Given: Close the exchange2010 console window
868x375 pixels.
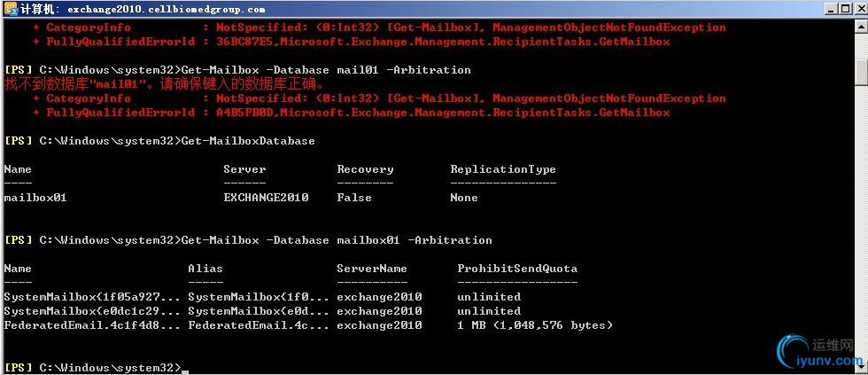Looking at the screenshot, I should 859,9.
